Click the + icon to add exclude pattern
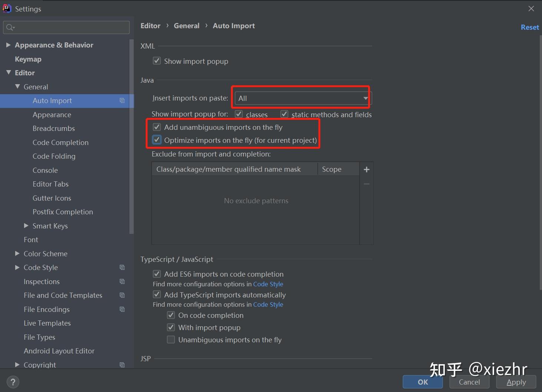Screen dimensions: 542x392 point(366,169)
